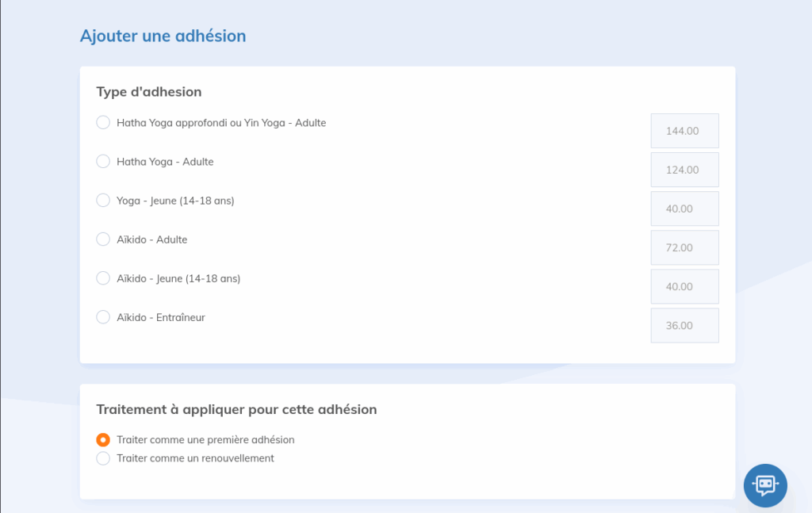
Task: Click the Hatha Yoga - Adulte label text
Action: [165, 162]
